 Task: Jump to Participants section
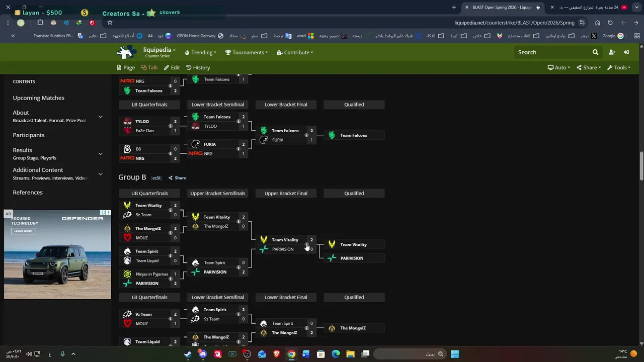point(29,135)
